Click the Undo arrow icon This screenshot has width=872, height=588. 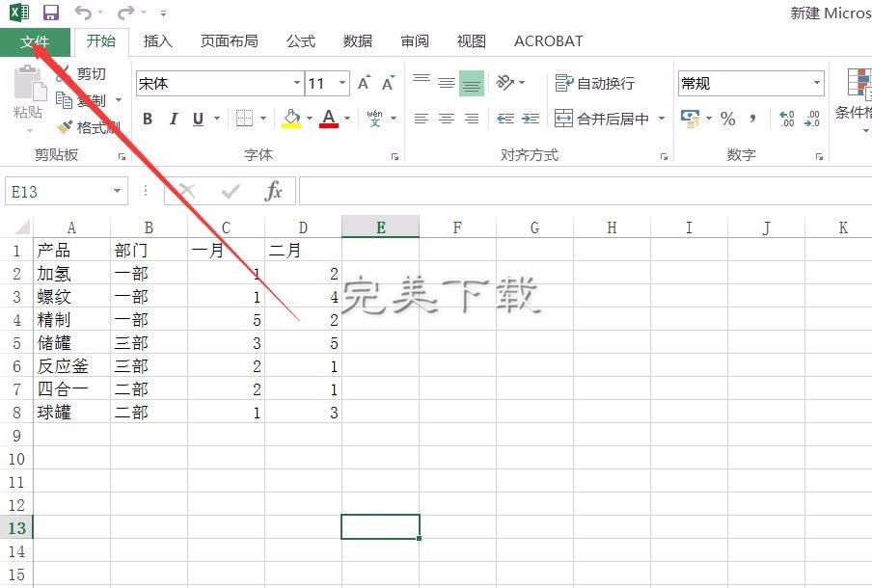[83, 13]
